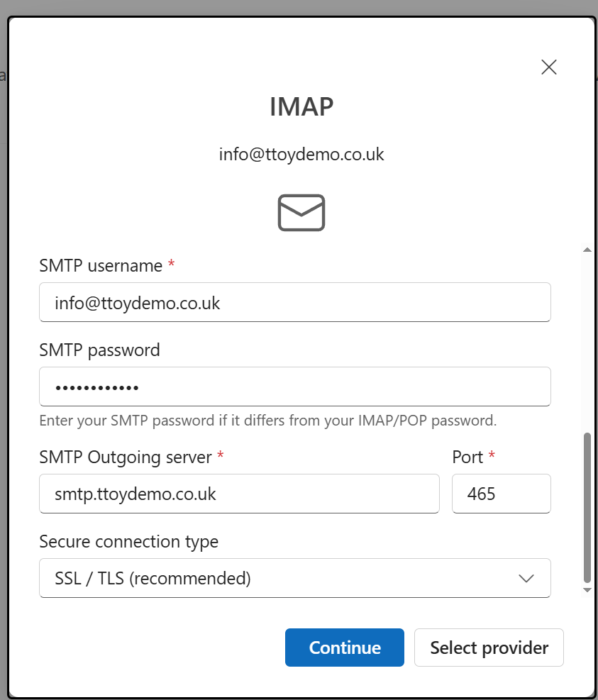Click the SMTP Outgoing server label
Viewport: 598px width, 700px height.
[126, 457]
